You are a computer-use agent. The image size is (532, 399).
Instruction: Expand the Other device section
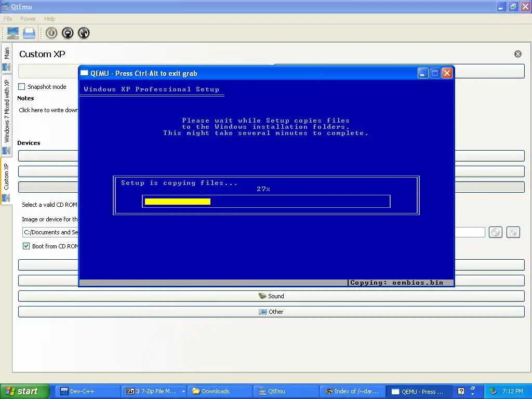271,312
